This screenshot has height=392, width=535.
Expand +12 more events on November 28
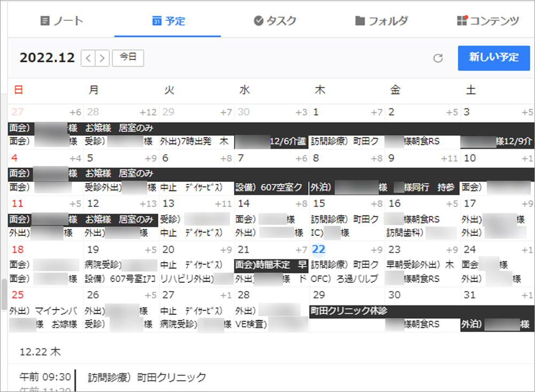148,112
